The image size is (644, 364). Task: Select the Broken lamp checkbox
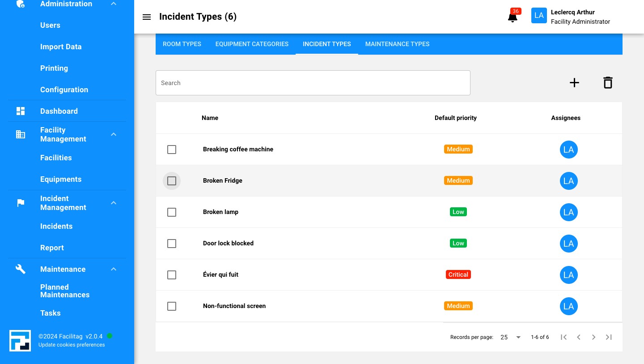click(x=172, y=212)
